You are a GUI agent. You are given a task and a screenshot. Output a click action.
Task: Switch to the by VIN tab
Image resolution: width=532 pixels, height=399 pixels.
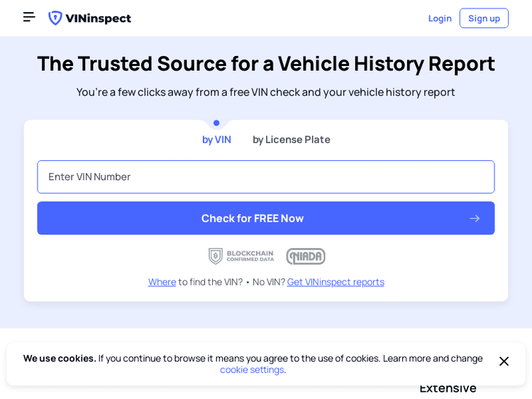(x=216, y=140)
